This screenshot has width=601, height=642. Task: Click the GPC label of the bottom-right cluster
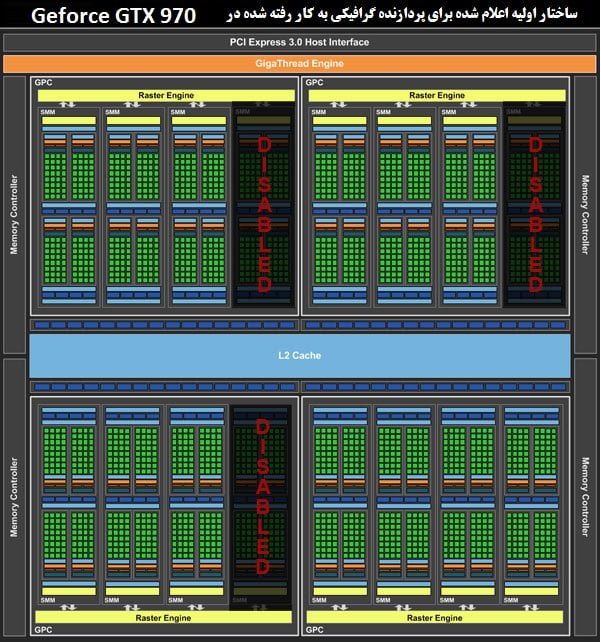pyautogui.click(x=314, y=630)
